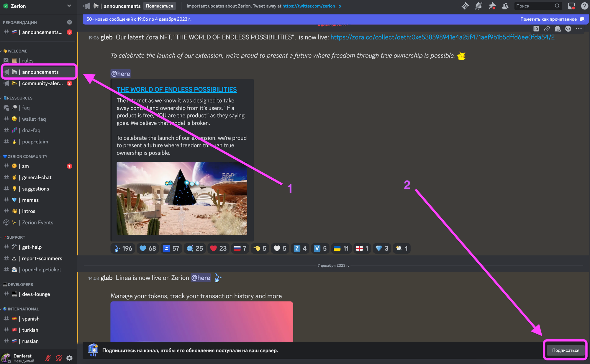
Task: Open Zerion server dropdown menu
Action: [69, 6]
